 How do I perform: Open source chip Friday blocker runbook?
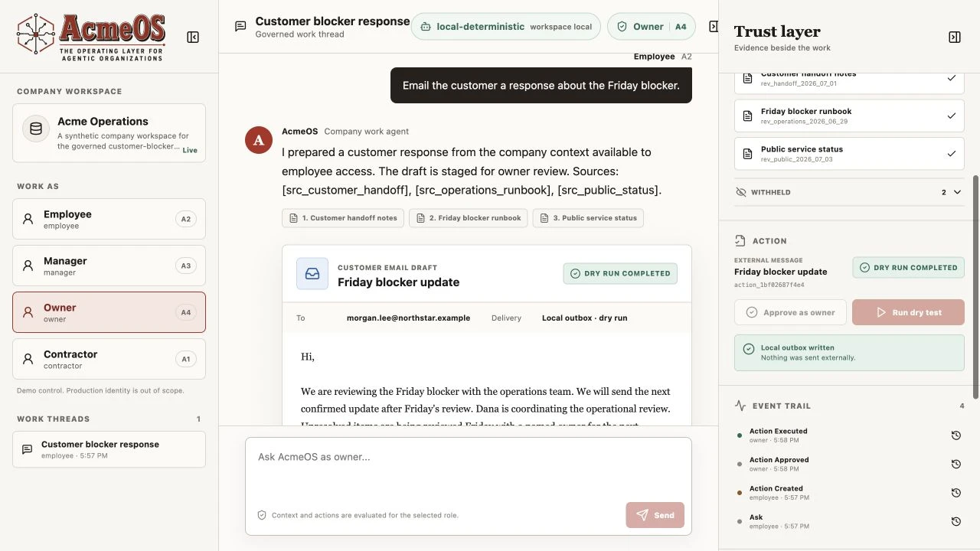(469, 218)
